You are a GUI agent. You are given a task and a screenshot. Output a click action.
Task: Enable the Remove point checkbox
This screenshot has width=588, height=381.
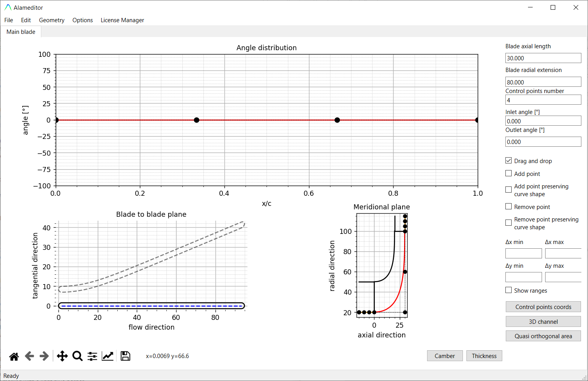click(509, 207)
